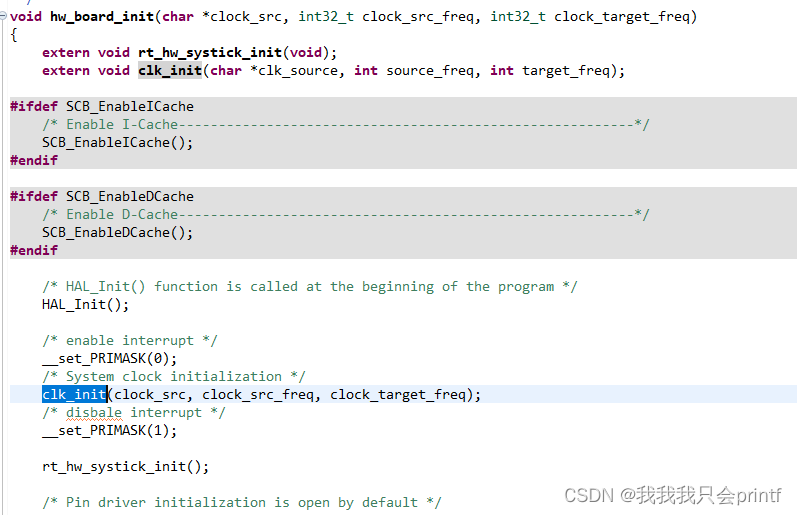Image resolution: width=797 pixels, height=515 pixels.
Task: Click the __set_PRIMASK(1); statement
Action: pos(109,431)
